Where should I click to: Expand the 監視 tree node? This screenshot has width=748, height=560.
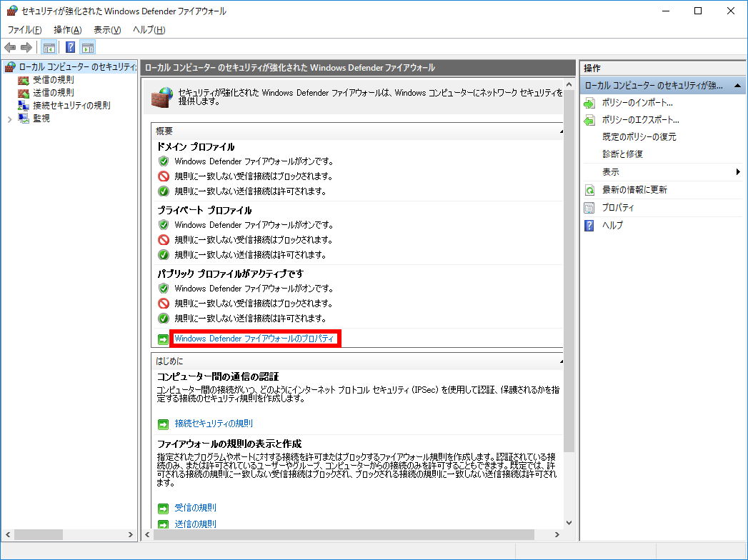pos(9,119)
